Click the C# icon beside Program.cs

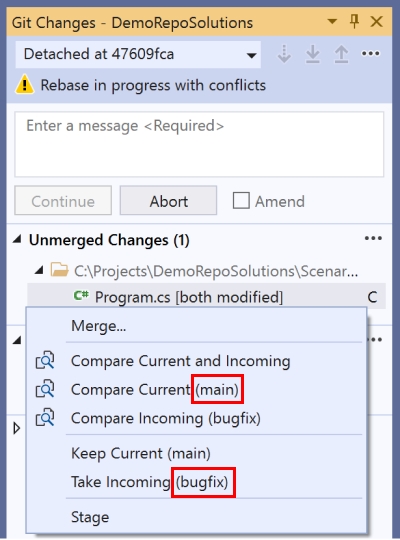coord(81,295)
